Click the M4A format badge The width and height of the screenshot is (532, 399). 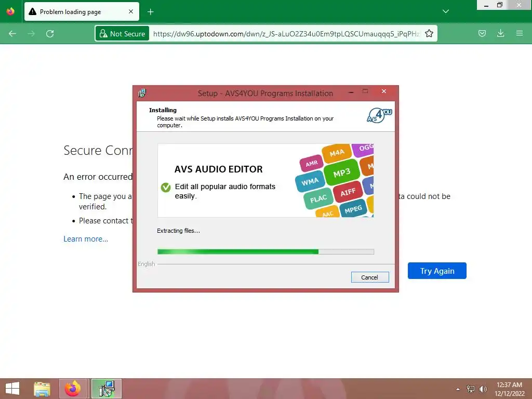tap(337, 153)
